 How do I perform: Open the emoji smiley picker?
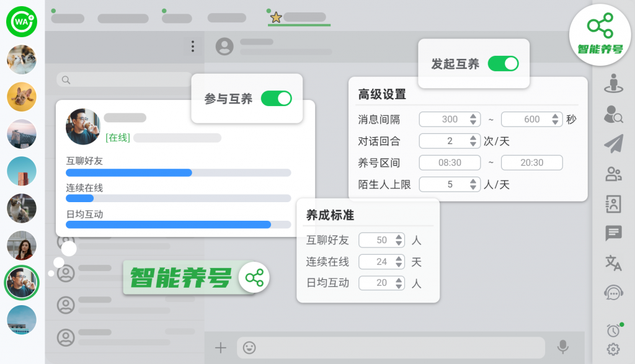coord(249,347)
